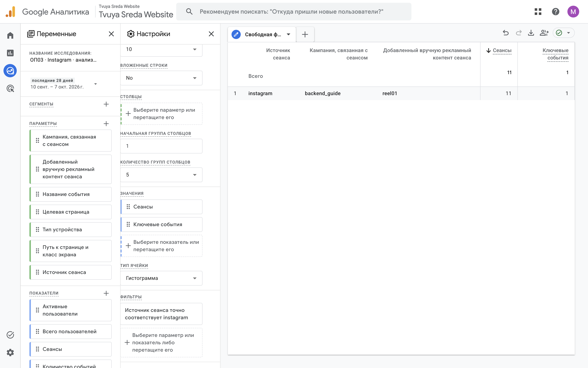Click the search bar at the top
This screenshot has width=588, height=368.
coord(293,12)
